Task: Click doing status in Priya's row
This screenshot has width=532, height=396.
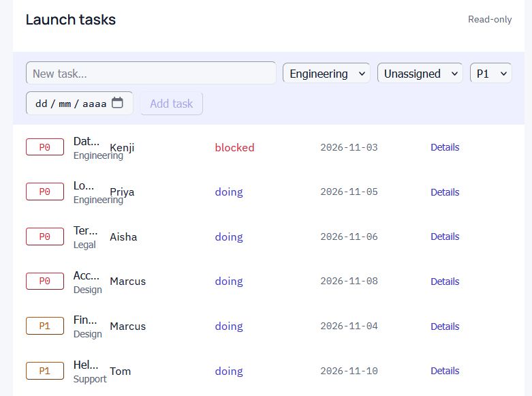Action: pos(229,192)
